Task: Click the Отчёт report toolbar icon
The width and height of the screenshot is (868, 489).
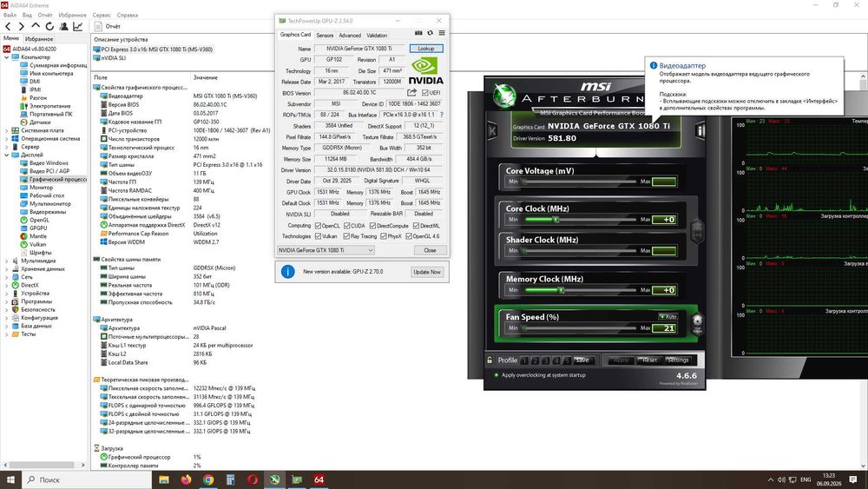Action: click(99, 26)
